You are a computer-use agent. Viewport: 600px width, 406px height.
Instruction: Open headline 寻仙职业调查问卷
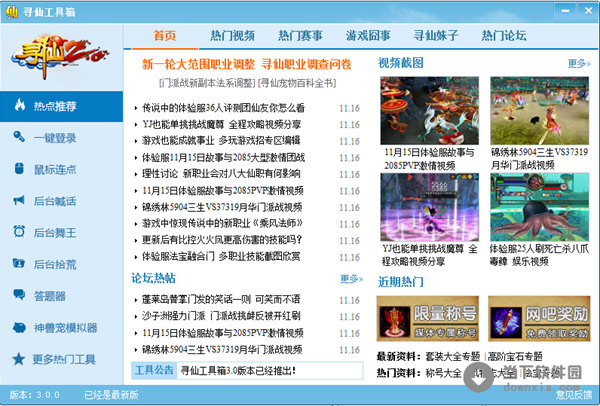click(x=307, y=64)
